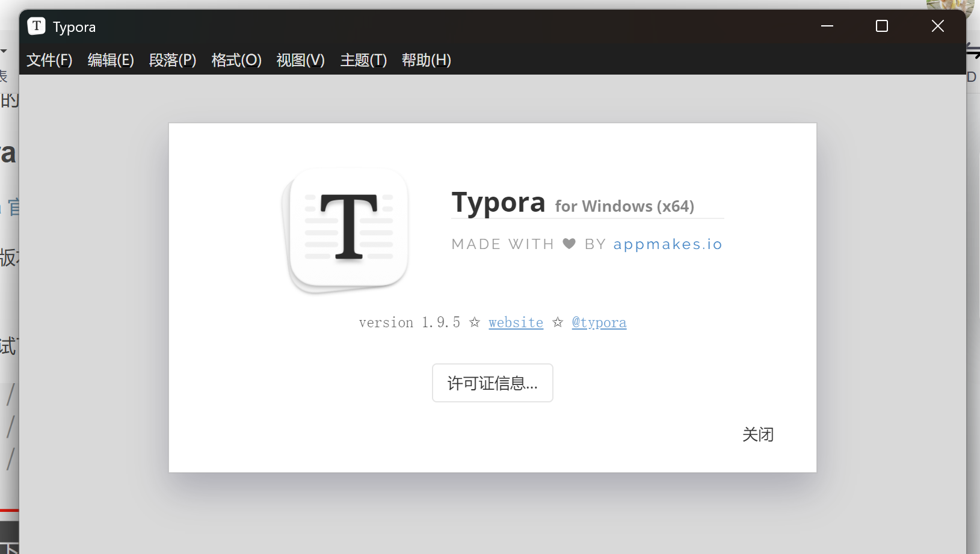Open the @typora link

(599, 322)
